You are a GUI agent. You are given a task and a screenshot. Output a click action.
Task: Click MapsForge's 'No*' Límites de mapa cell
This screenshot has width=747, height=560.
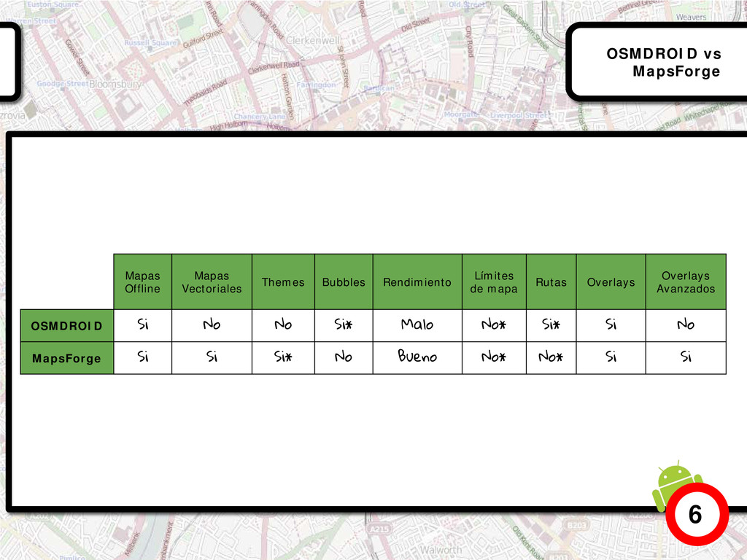494,357
